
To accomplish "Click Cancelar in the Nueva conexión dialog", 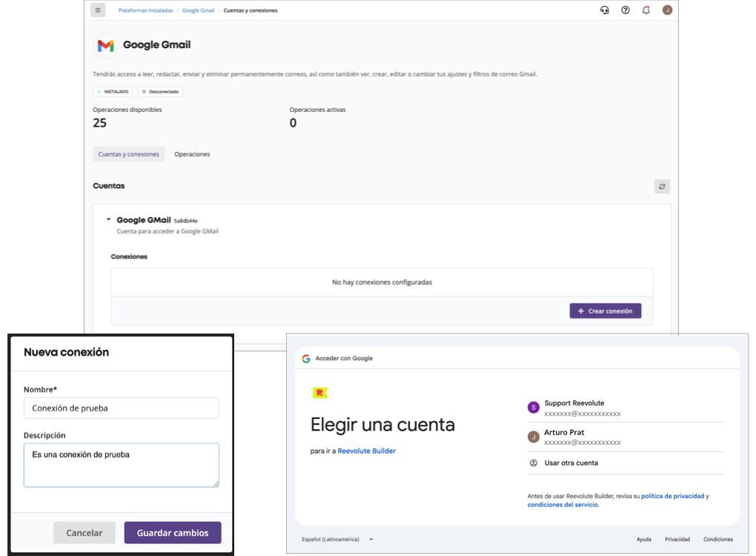I will [84, 533].
